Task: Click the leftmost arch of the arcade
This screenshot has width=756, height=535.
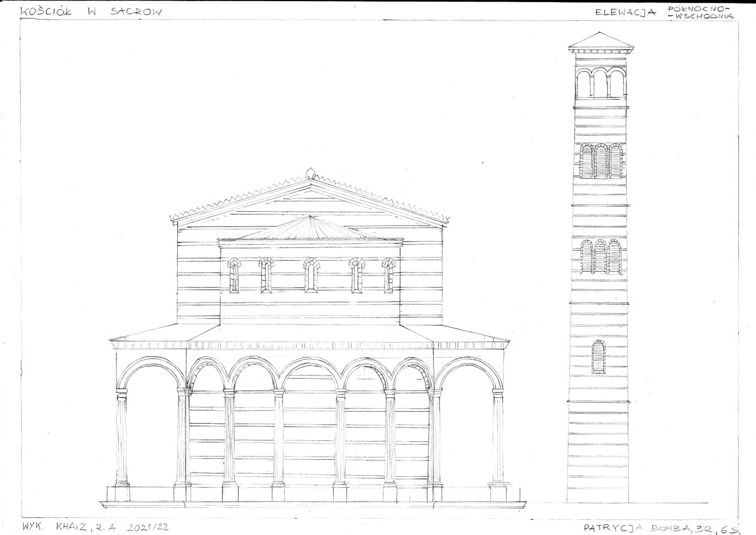Action: click(150, 378)
